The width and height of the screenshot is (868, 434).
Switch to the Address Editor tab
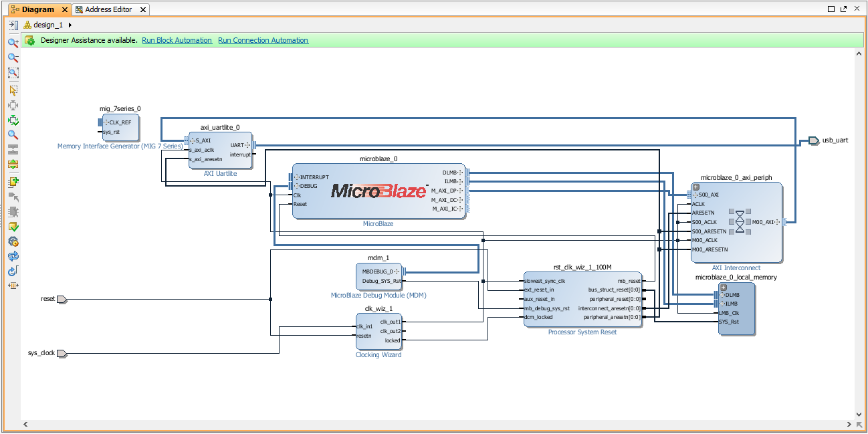[x=108, y=9]
